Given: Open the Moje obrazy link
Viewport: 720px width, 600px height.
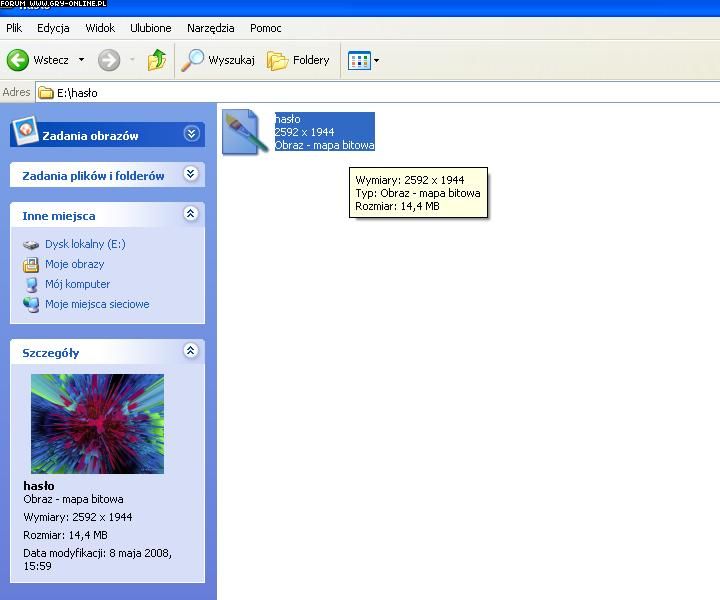Looking at the screenshot, I should coord(74,264).
